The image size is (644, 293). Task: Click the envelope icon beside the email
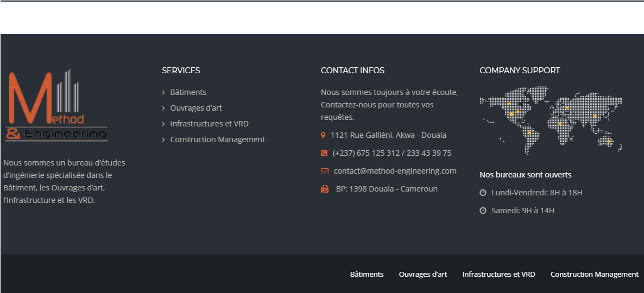[325, 171]
